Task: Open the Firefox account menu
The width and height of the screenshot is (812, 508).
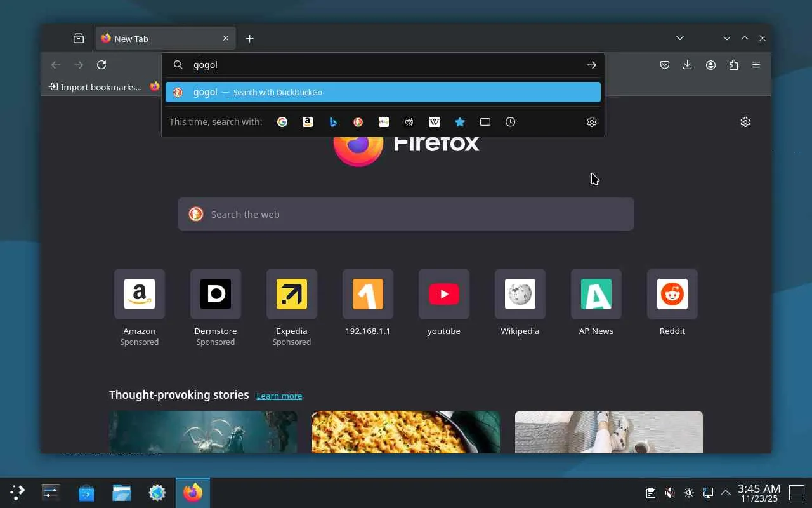Action: point(710,65)
